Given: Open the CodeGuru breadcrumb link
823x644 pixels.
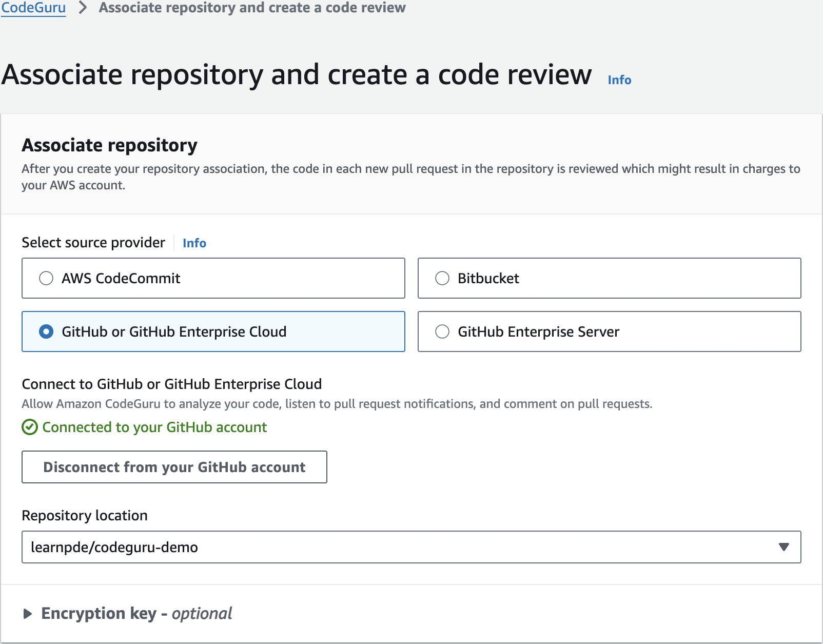Looking at the screenshot, I should pos(33,8).
